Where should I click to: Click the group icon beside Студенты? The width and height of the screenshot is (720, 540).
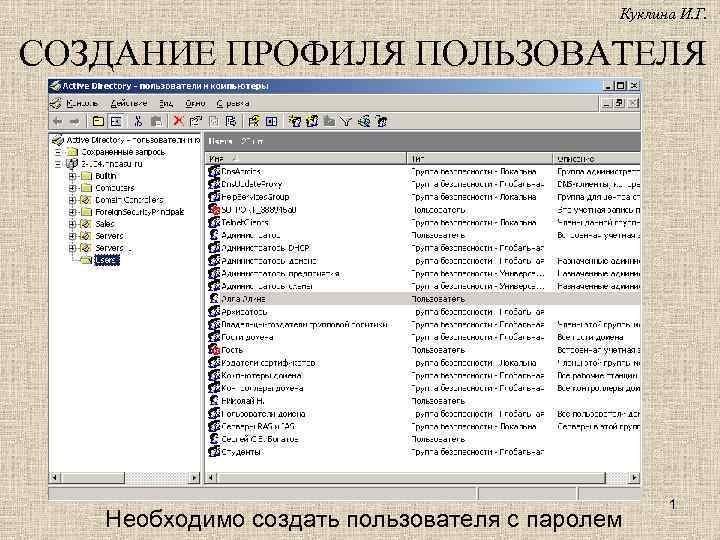(214, 452)
